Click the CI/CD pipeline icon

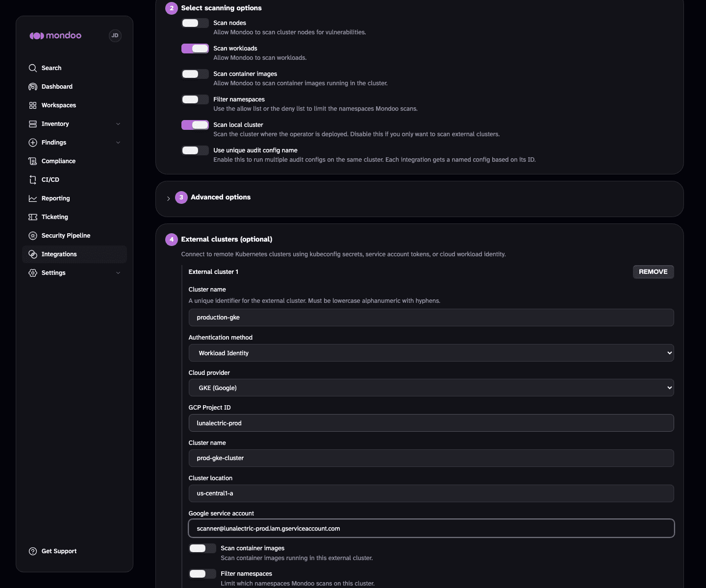[33, 180]
